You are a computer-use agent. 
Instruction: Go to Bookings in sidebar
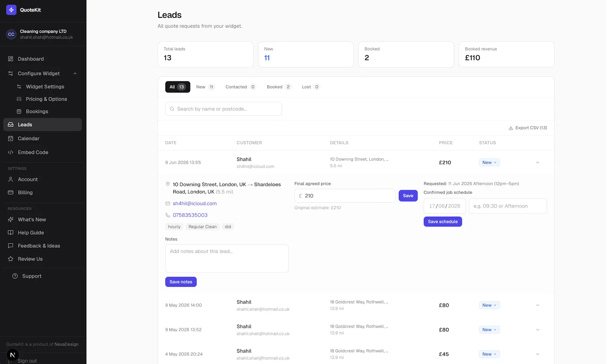(x=37, y=111)
